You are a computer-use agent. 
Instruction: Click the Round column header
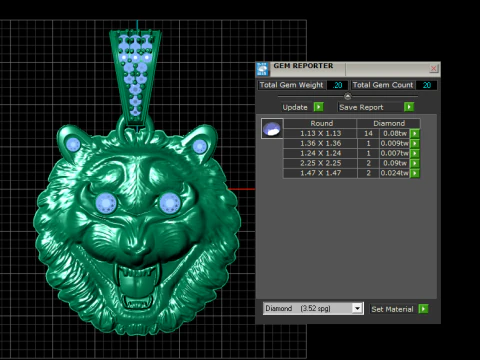click(321, 123)
